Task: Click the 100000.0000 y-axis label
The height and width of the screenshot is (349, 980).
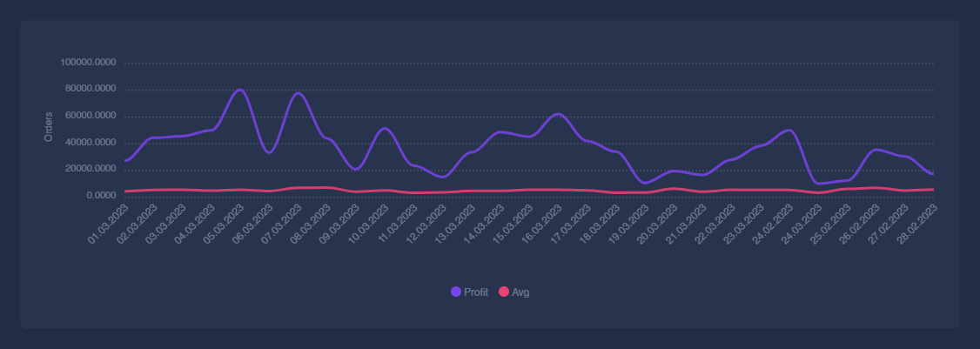Action: (88, 63)
